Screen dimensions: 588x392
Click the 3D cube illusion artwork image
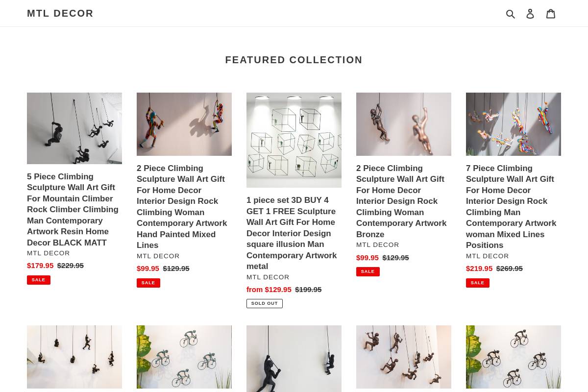pyautogui.click(x=294, y=140)
